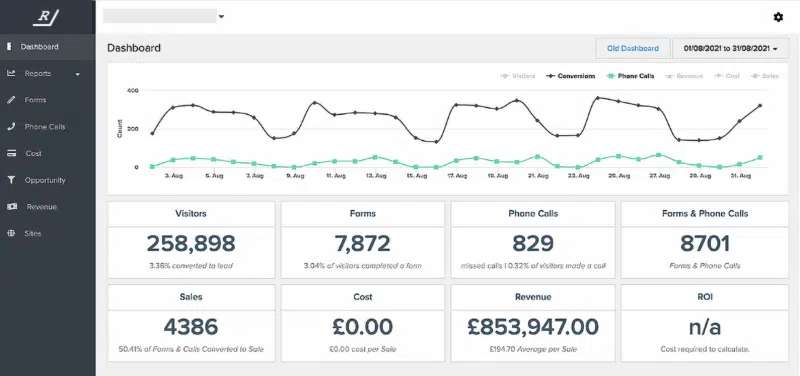Image resolution: width=800 pixels, height=376 pixels.
Task: Click the Cost credit card icon
Action: 11,153
